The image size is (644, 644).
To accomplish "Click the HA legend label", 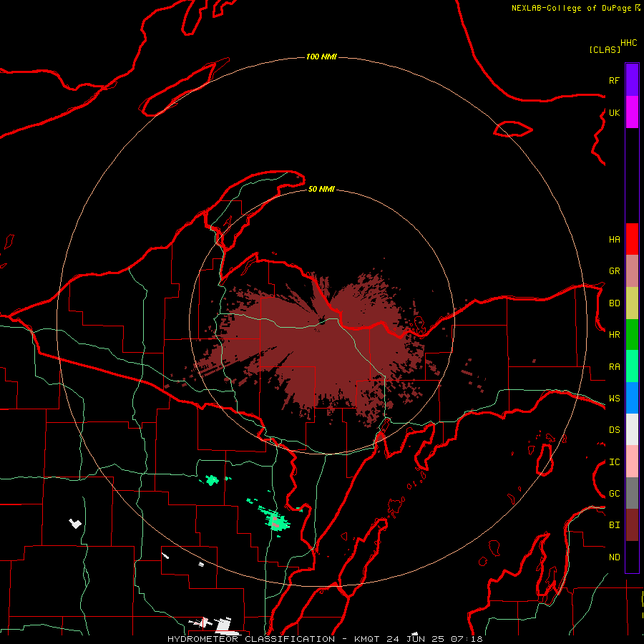I will click(x=614, y=240).
